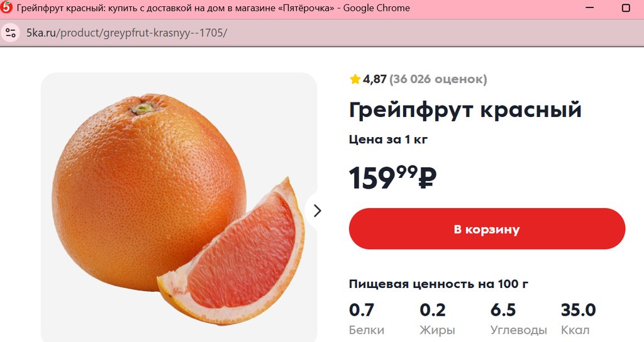The width and height of the screenshot is (644, 342).
Task: Click the Pyaterochka favicon in the title bar
Action: pyautogui.click(x=7, y=8)
